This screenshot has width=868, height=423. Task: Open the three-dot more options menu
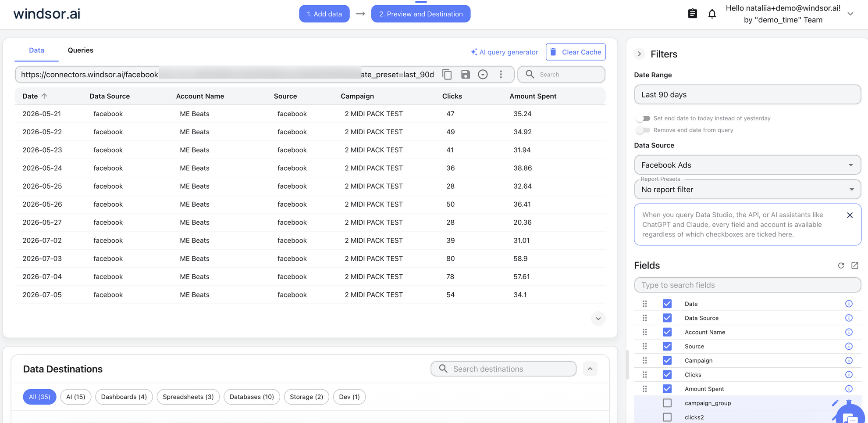point(501,75)
